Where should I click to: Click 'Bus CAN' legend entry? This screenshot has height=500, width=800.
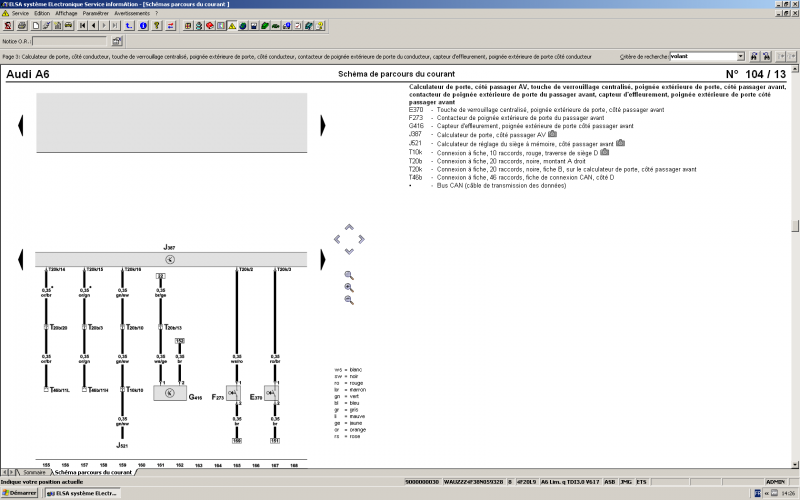tap(501, 186)
